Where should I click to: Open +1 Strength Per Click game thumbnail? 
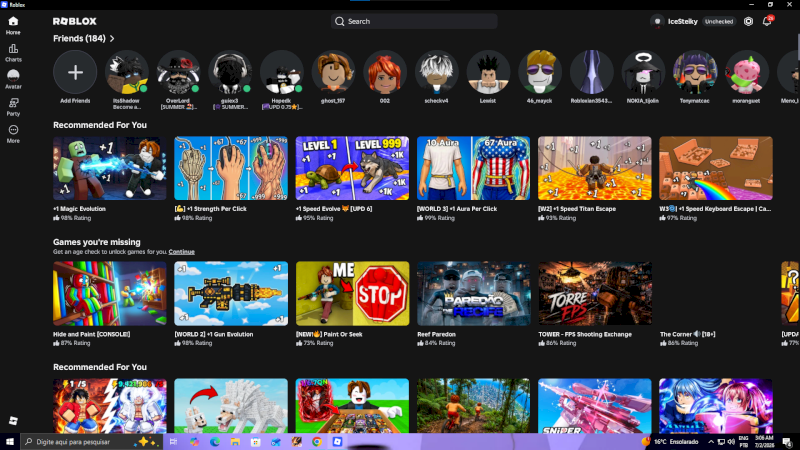click(x=231, y=168)
